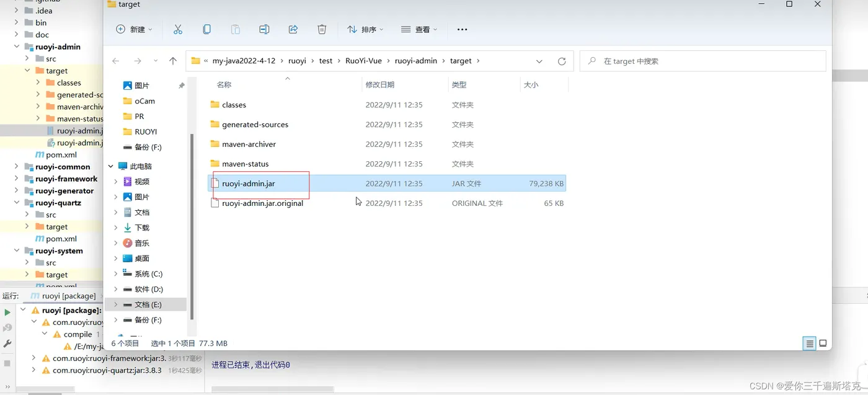Click my-java2022-4-12 in the address breadcrumb
Image resolution: width=868 pixels, height=395 pixels.
[x=244, y=61]
